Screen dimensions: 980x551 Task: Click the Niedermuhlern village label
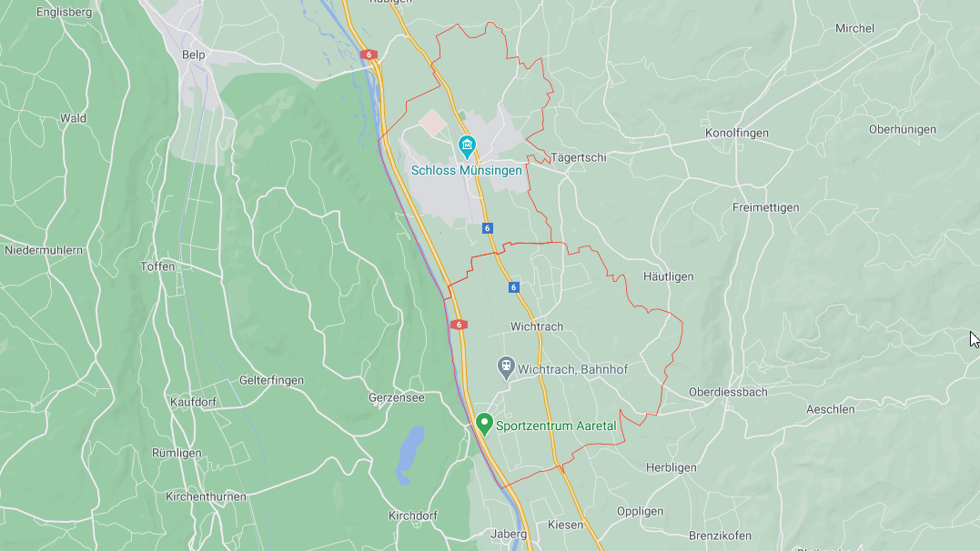tap(44, 251)
